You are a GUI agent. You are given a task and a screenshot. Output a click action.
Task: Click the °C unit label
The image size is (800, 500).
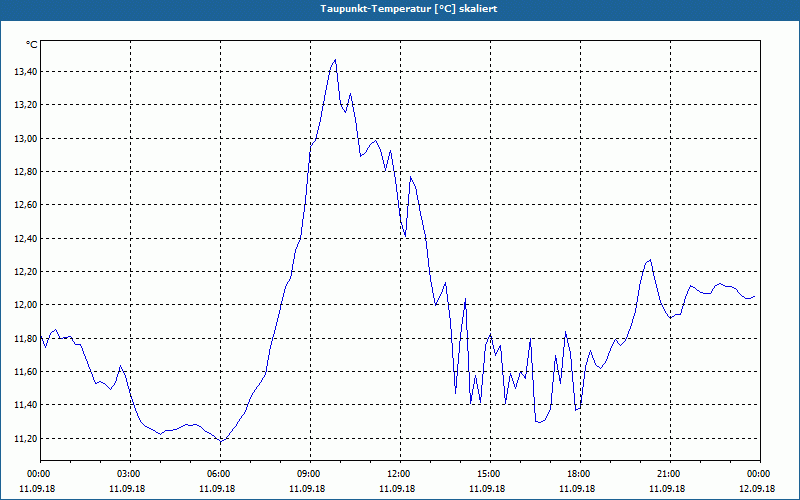32,45
